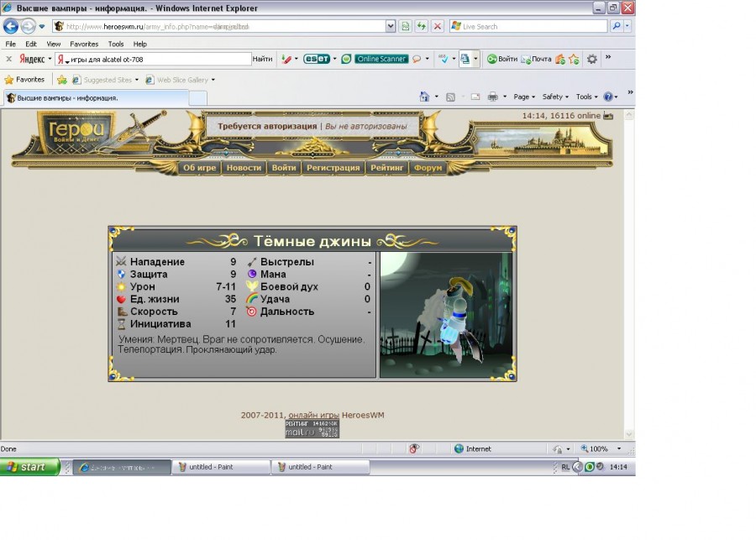Click the RL language indicator in tray
This screenshot has width=756, height=540.
[565, 467]
